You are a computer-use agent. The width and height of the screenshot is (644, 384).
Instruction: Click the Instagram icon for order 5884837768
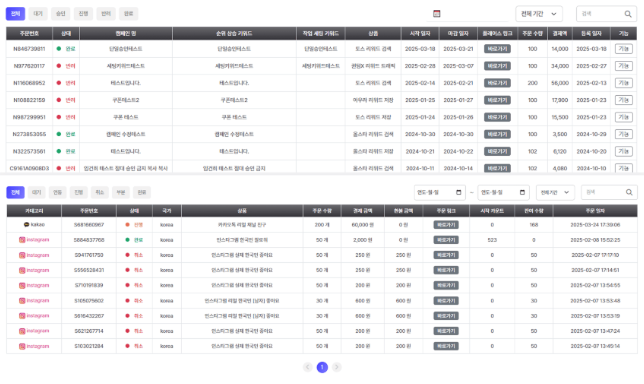click(x=22, y=240)
